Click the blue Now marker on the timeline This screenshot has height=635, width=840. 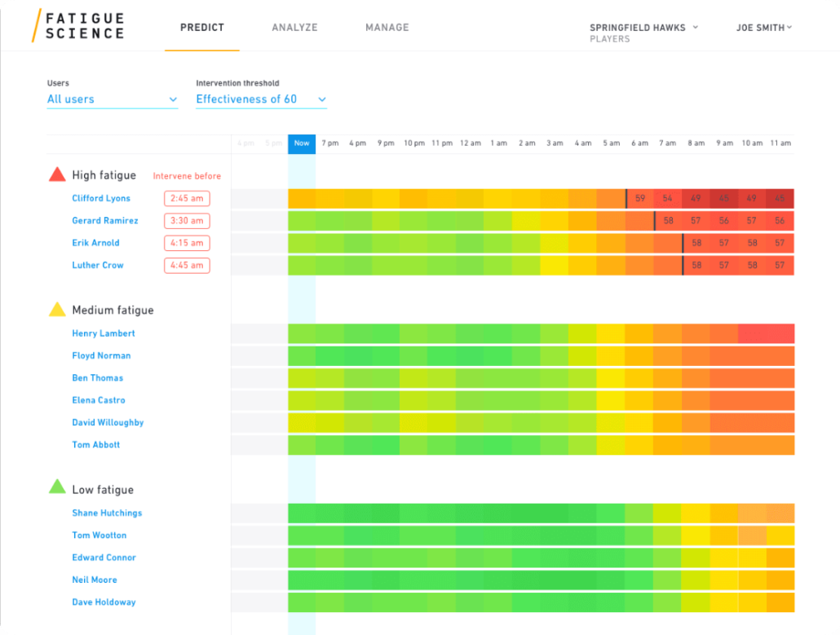(x=302, y=143)
